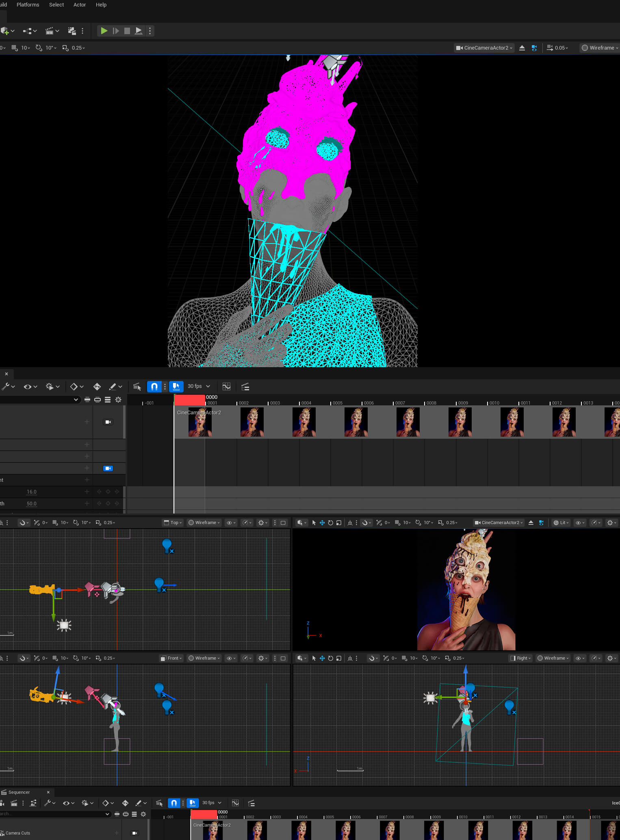Toggle rotation snapping icon in main viewport toolbar
Image resolution: width=620 pixels, height=840 pixels.
coord(39,48)
